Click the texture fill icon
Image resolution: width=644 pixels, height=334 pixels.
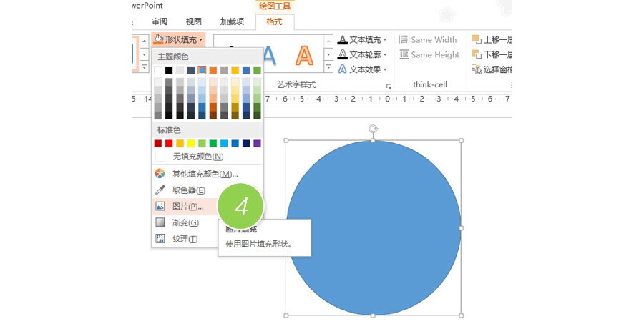point(160,238)
